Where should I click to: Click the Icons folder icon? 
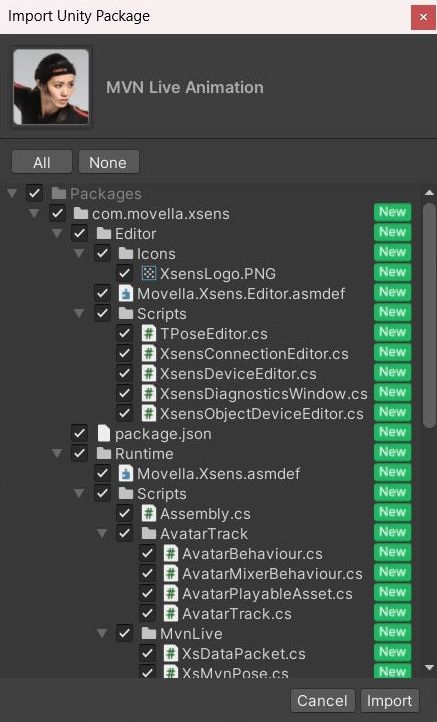pos(126,253)
